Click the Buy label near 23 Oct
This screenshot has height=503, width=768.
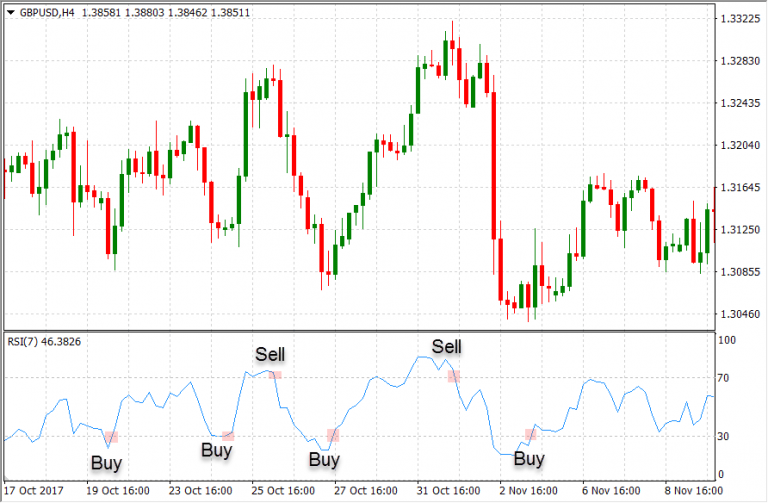point(216,450)
